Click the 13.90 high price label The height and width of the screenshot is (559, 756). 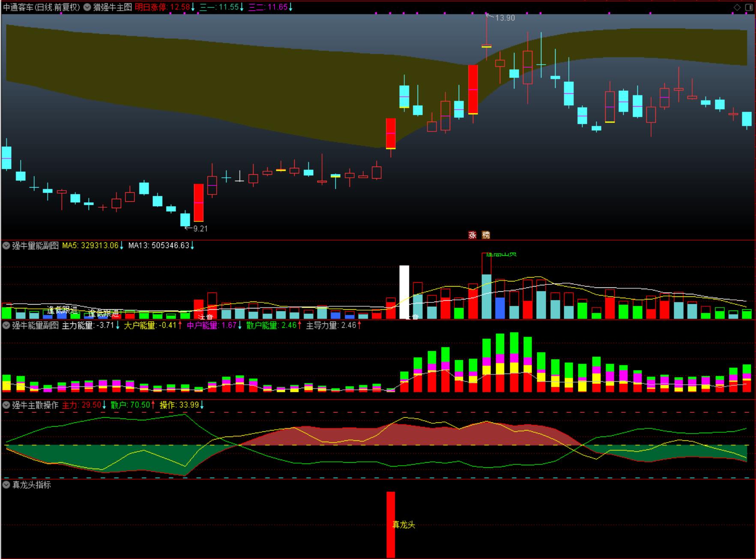pyautogui.click(x=505, y=18)
